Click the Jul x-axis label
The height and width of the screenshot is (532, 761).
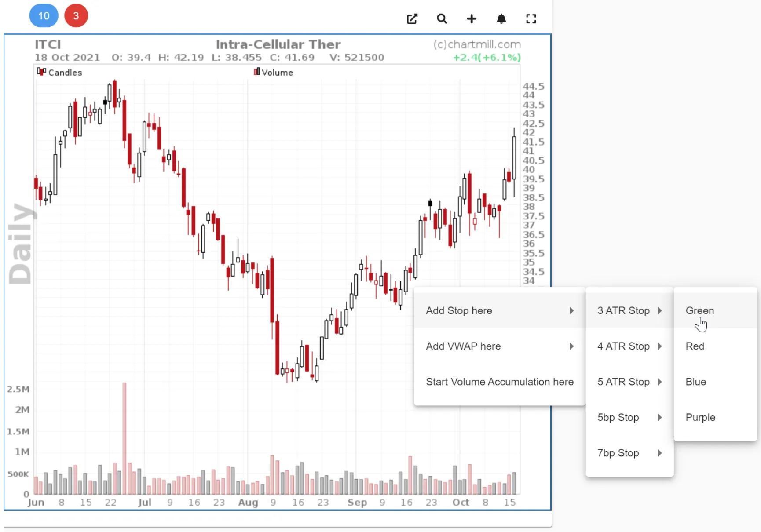click(145, 502)
